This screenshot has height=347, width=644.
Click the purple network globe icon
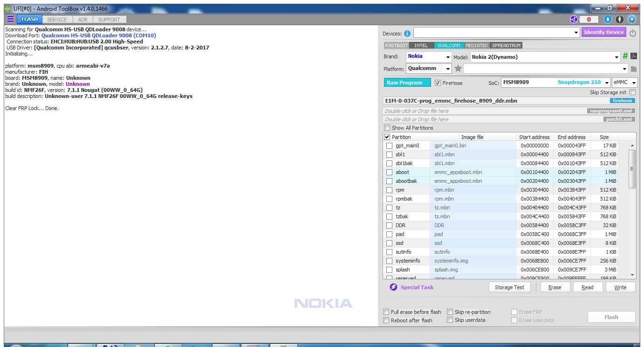[574, 19]
